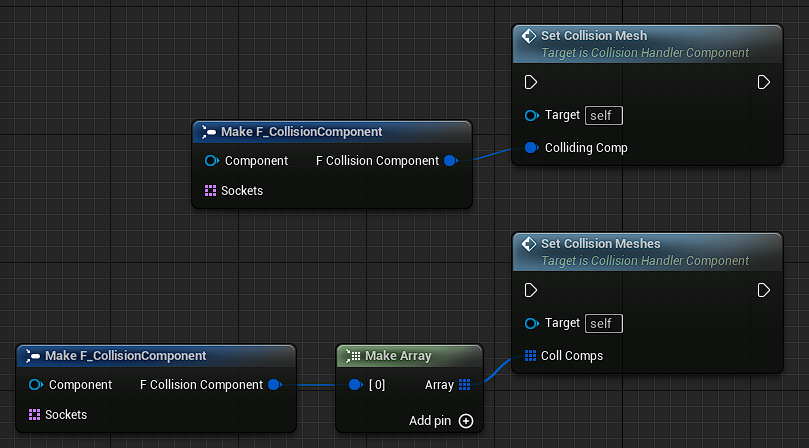Click input execution pin on Set Collision Meshes

(531, 290)
